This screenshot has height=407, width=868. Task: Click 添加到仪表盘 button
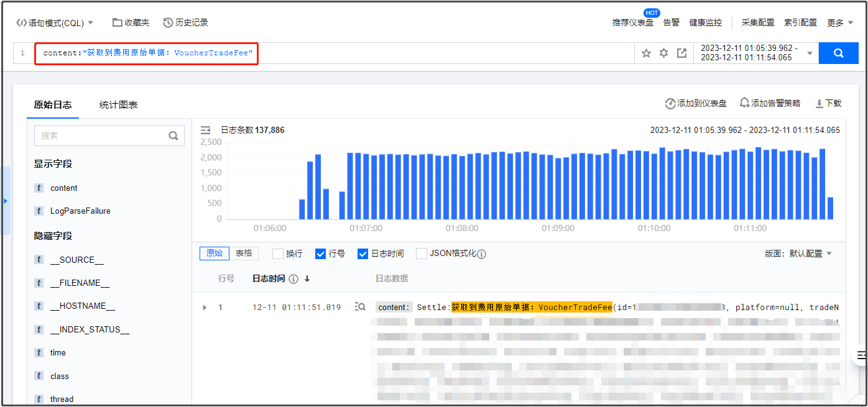coord(695,104)
